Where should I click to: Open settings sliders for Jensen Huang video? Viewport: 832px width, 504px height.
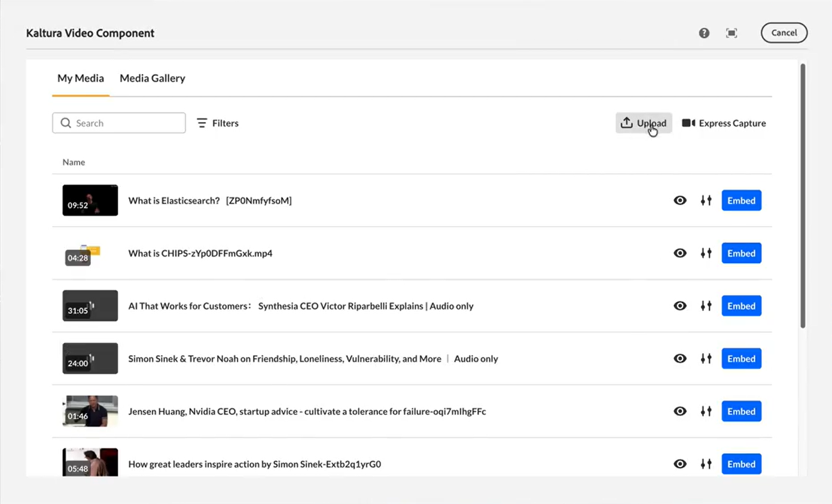[x=706, y=411]
